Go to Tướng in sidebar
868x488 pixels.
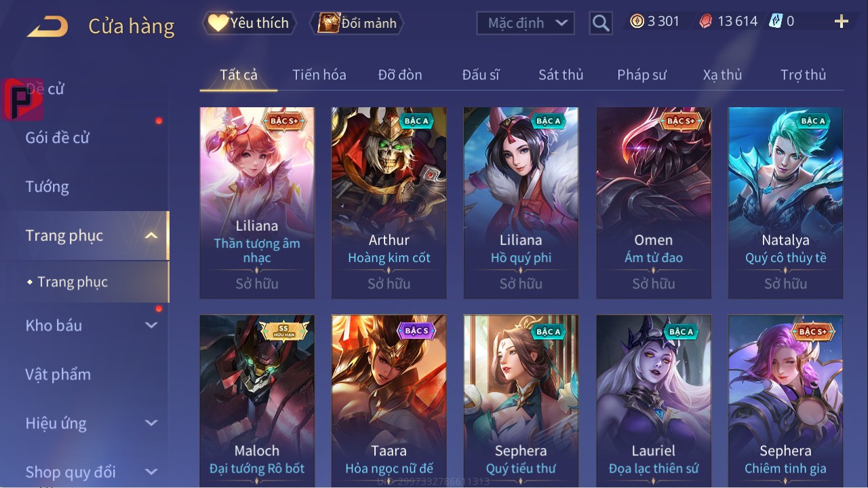point(47,187)
